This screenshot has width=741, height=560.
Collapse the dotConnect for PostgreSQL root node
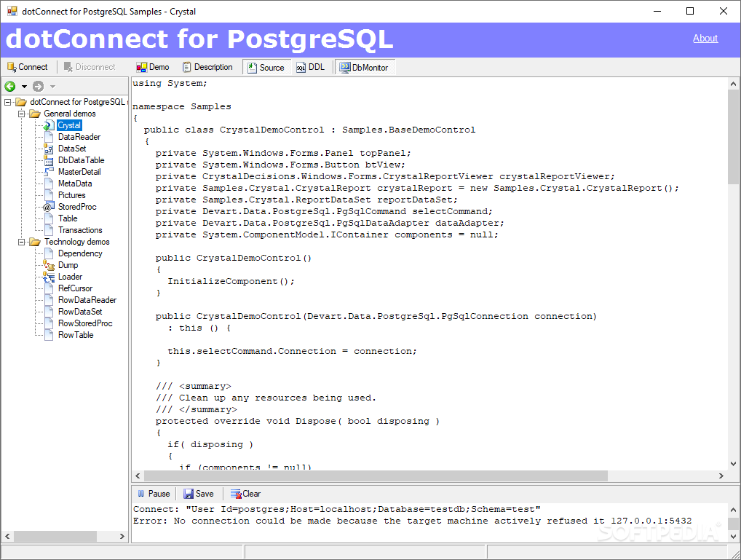pos(7,102)
